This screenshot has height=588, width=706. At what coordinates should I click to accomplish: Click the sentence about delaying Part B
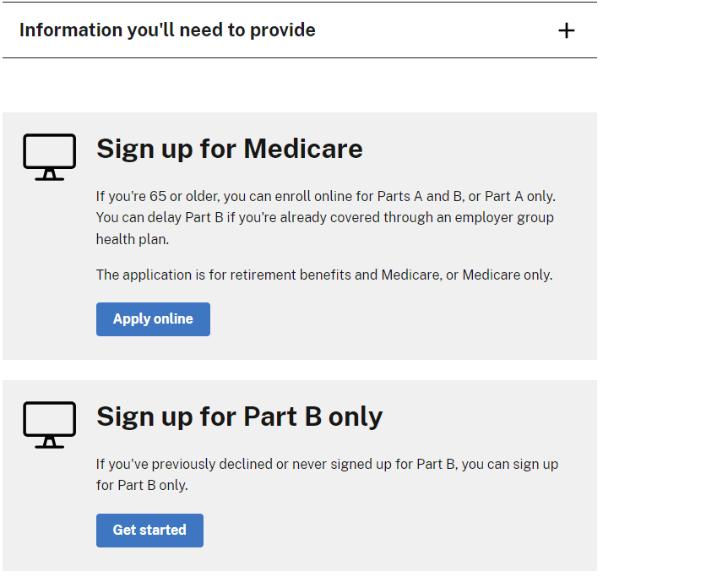click(x=324, y=228)
